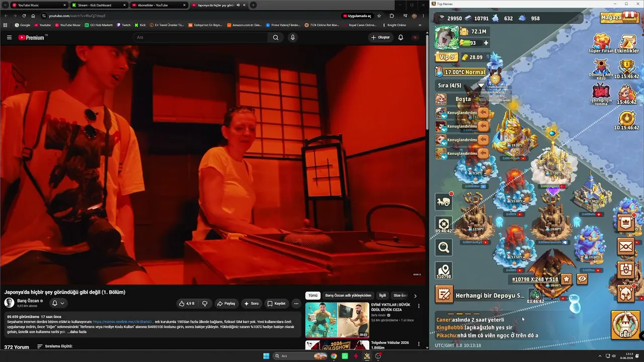Select the Tümü filter chip
The width and height of the screenshot is (644, 362).
[313, 296]
